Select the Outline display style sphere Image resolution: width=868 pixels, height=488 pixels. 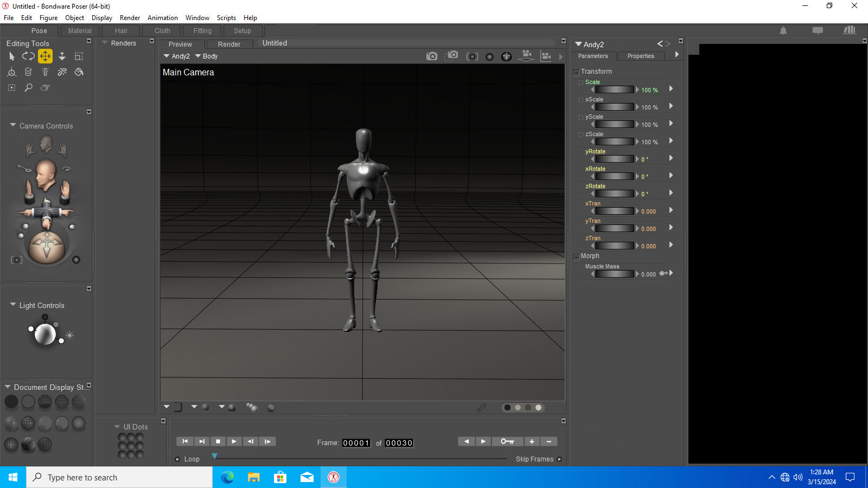pyautogui.click(x=28, y=402)
